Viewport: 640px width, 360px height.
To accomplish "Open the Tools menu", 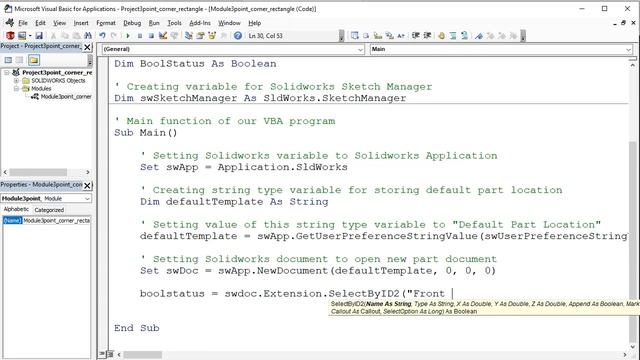I will [x=174, y=23].
